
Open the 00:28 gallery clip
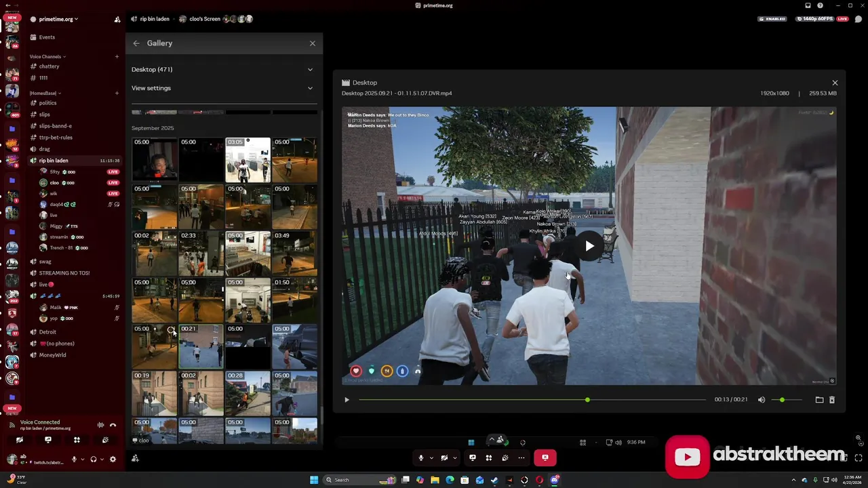tap(248, 394)
